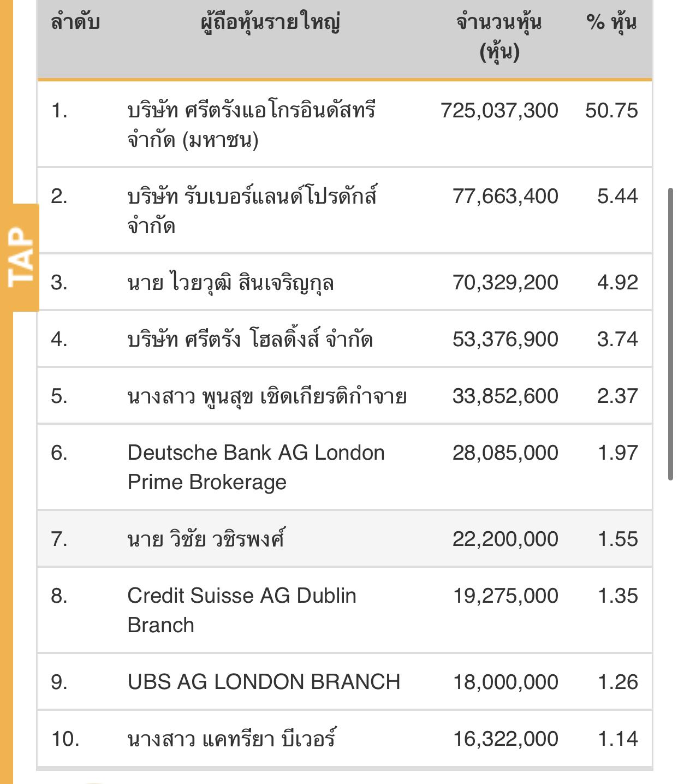678x784 pixels.
Task: Click share count 725,037,300
Action: [499, 111]
